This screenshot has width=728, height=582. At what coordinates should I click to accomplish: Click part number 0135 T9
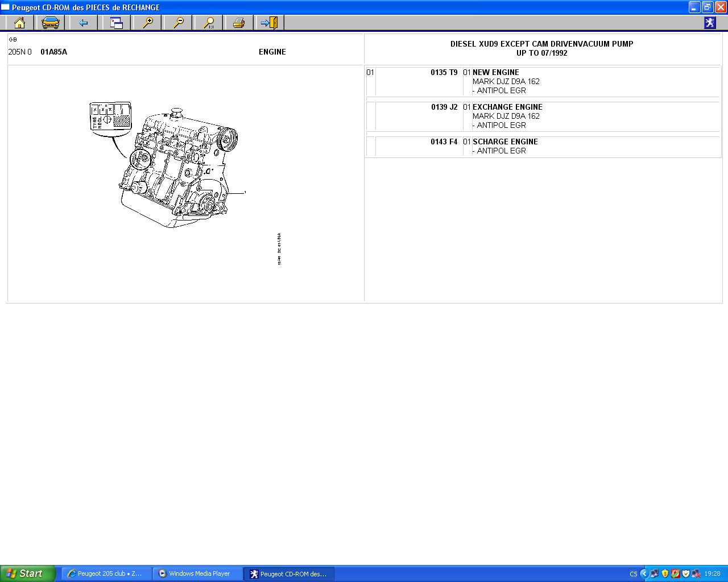pos(444,72)
